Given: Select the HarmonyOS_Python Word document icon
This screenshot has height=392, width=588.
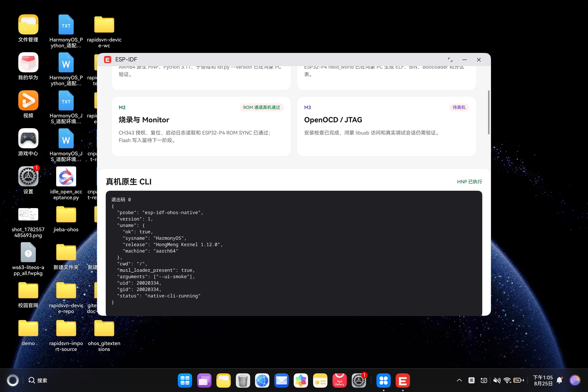Looking at the screenshot, I should (x=66, y=62).
